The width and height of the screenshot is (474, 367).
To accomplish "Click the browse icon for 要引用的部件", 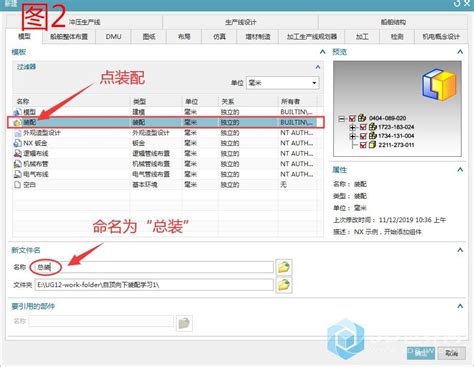I will pos(184,323).
